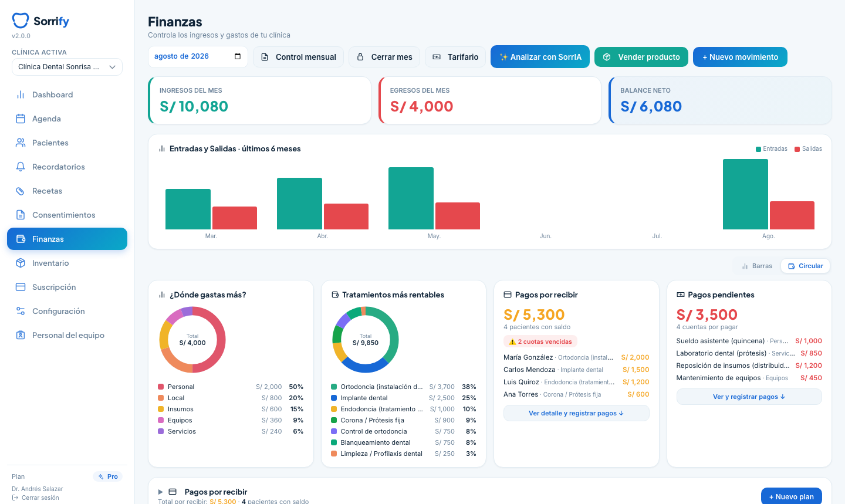Click the Pro plan badge
The image size is (845, 504).
pyautogui.click(x=108, y=476)
